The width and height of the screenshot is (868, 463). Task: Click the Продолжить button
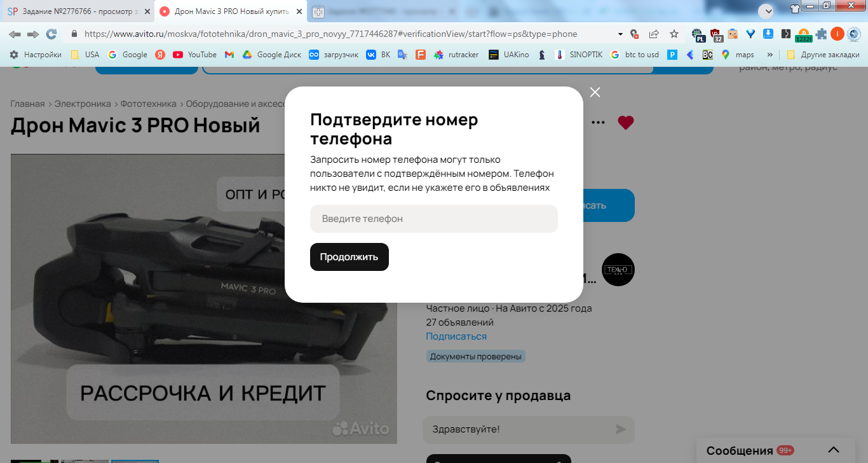tap(349, 257)
